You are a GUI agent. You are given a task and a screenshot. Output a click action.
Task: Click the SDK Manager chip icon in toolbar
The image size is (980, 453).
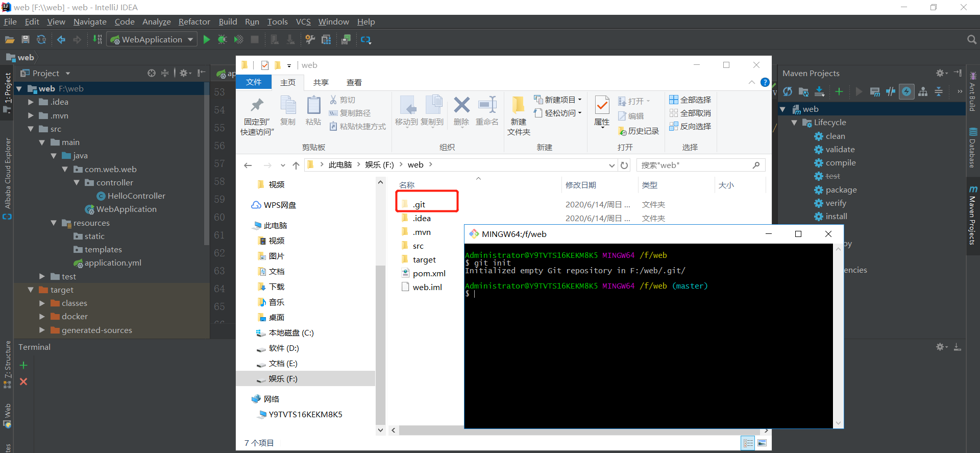(x=346, y=39)
